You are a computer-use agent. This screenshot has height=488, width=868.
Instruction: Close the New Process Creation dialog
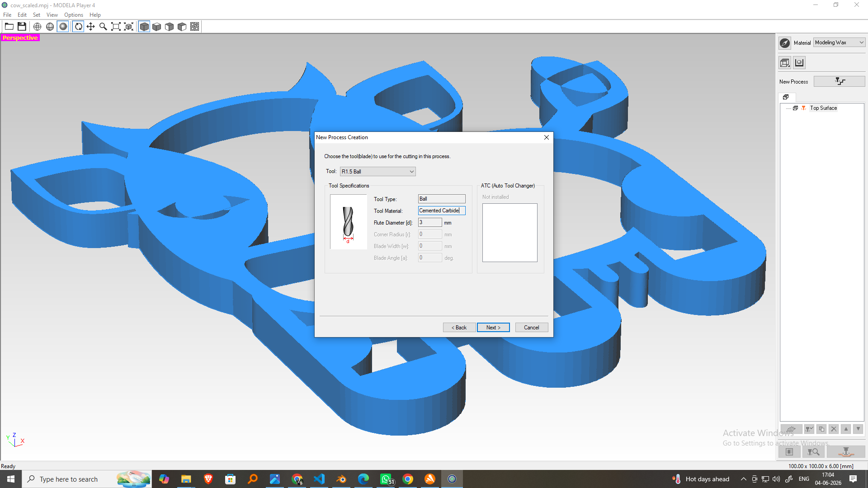tap(547, 137)
